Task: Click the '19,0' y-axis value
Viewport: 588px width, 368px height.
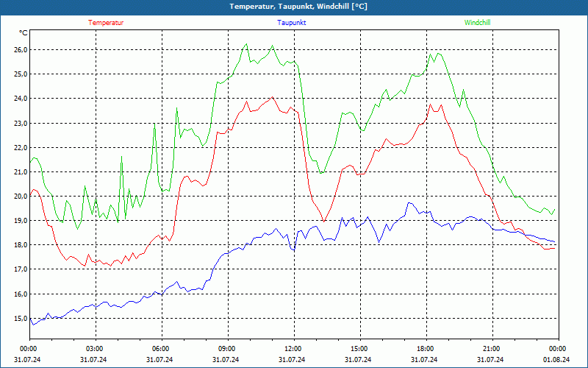Action: 21,221
